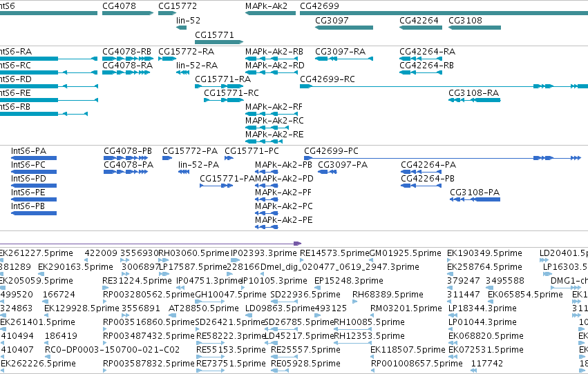
Task: Select the MAPk-Ak2 gene label
Action: pyautogui.click(x=266, y=6)
